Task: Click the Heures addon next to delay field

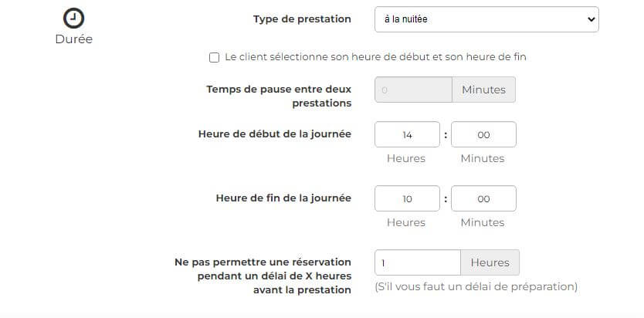Action: [490, 262]
